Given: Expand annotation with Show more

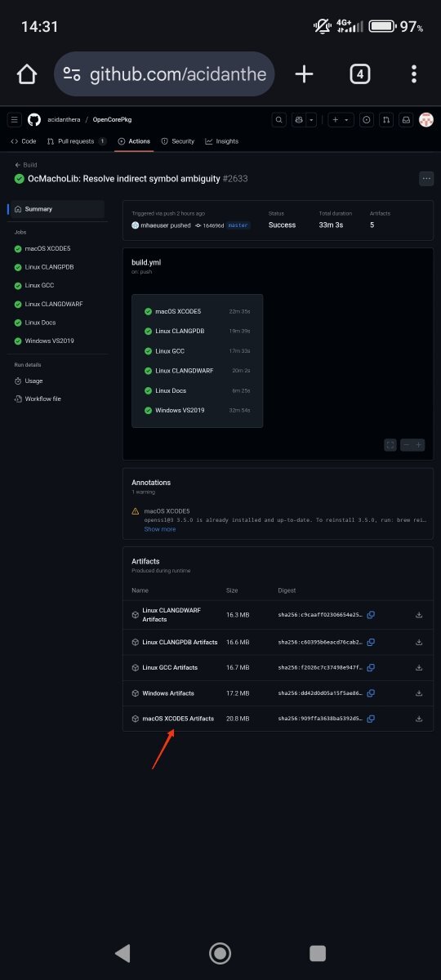Looking at the screenshot, I should [x=160, y=528].
